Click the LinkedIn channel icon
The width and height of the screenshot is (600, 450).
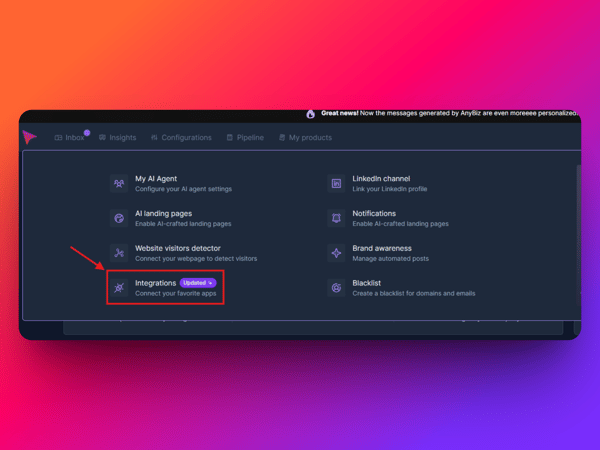click(x=337, y=184)
